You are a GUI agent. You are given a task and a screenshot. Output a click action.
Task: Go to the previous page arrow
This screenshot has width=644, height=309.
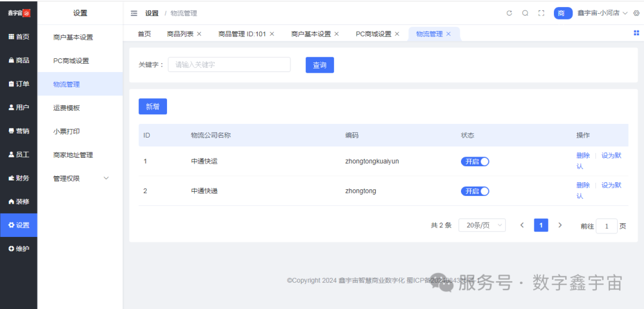coord(522,225)
